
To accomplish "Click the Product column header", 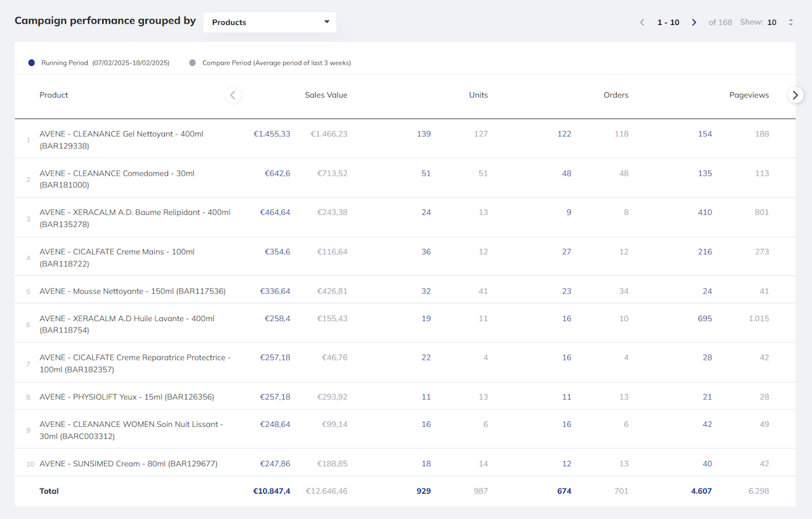I will (54, 95).
